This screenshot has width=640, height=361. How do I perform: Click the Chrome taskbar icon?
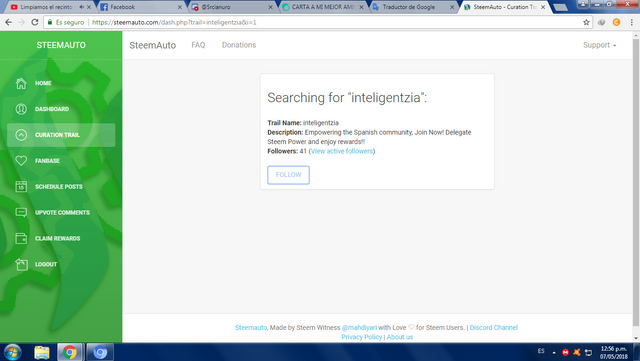70,352
